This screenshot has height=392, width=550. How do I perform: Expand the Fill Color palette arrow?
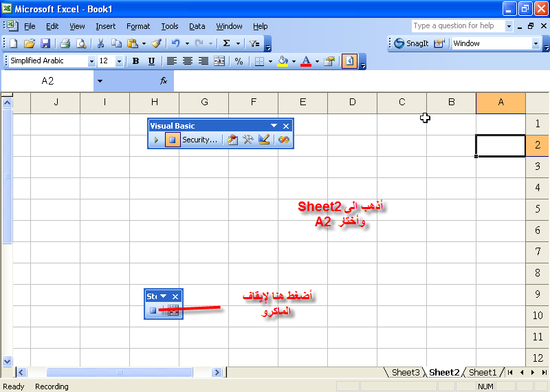(294, 61)
